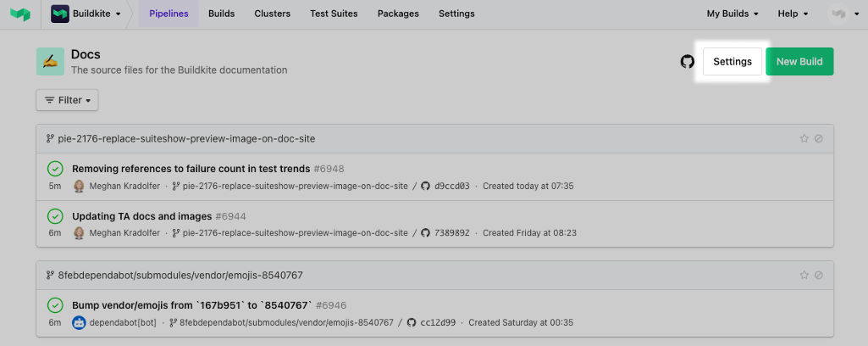Click Meghan Kradolfer avatar on build #6948
Screen dimensions: 868x346
79,186
